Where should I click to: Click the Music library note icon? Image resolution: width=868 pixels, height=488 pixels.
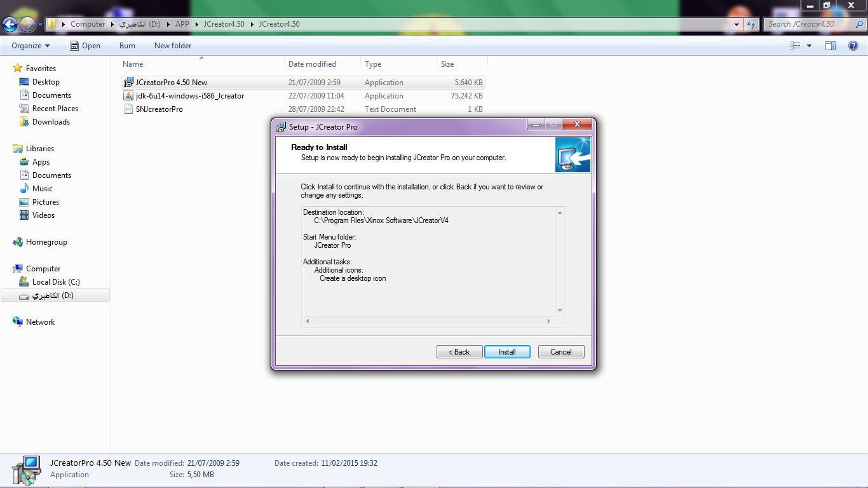(24, 189)
